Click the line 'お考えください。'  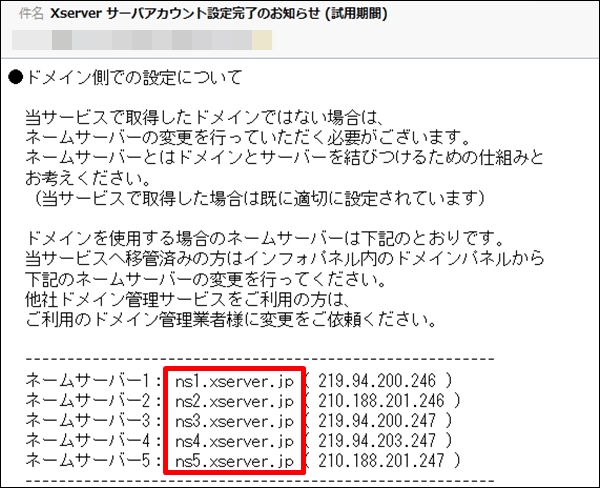click(x=88, y=178)
